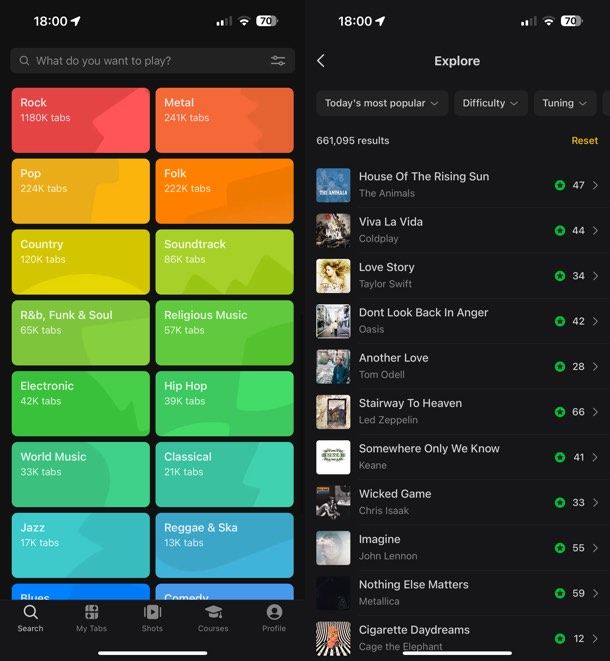Tap Oasis album cover thumbnail
The image size is (610, 661).
333,321
